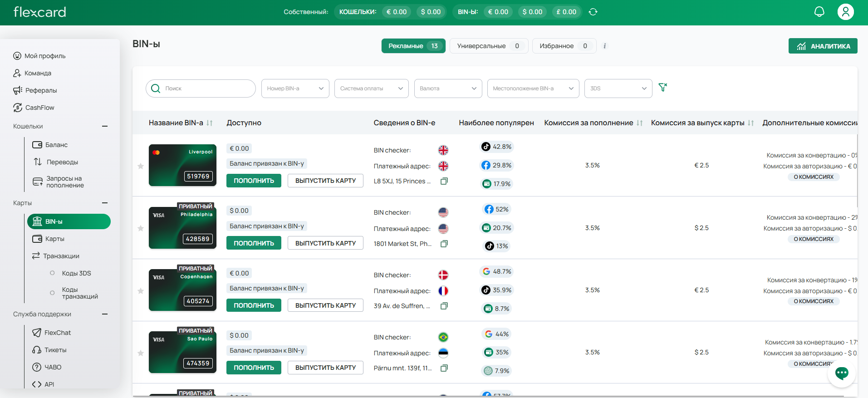Click the Philadelphia BIN checker US flag
This screenshot has height=398, width=868.
(x=443, y=212)
